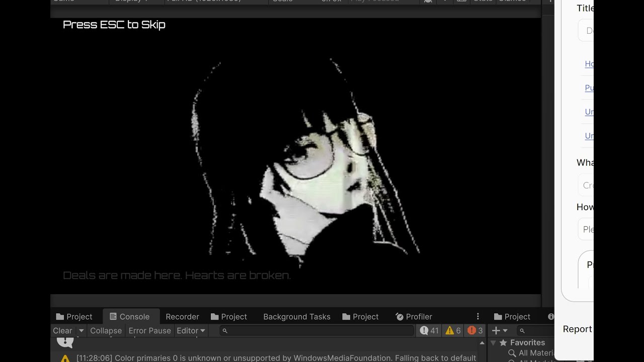
Task: Switch to the Recorder tab
Action: [x=182, y=317]
